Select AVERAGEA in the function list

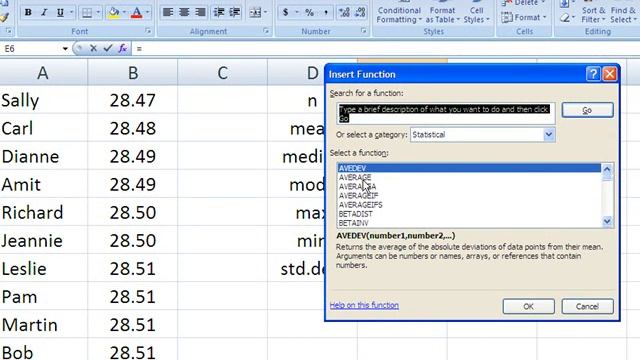469,187
